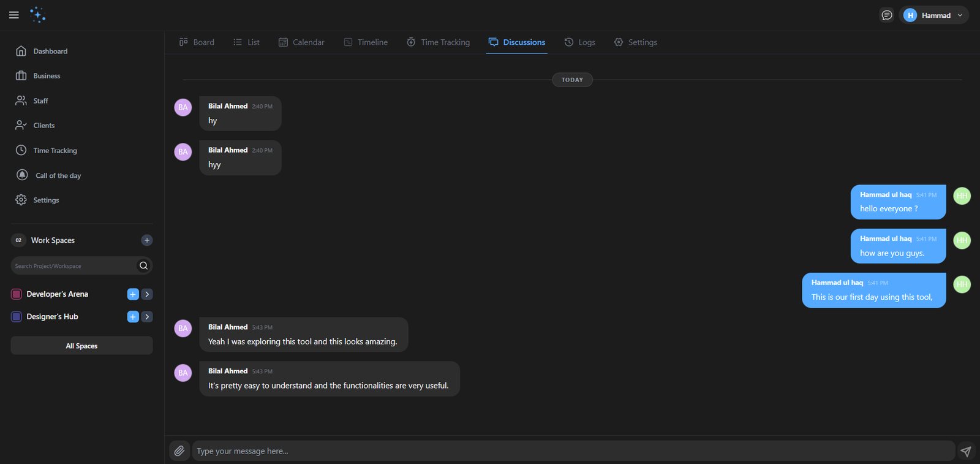Click the send message paper plane icon
980x464 pixels.
(x=966, y=451)
